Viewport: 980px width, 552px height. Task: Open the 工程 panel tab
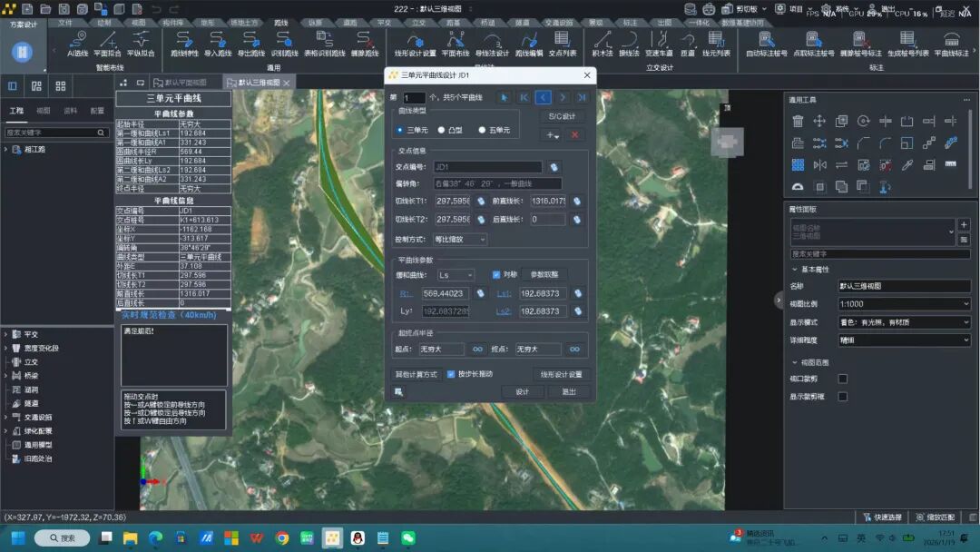(x=16, y=111)
